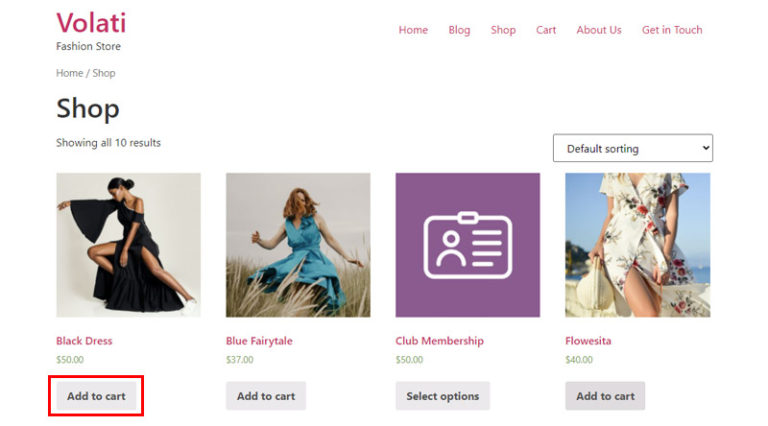Open the Cart page

tap(546, 30)
